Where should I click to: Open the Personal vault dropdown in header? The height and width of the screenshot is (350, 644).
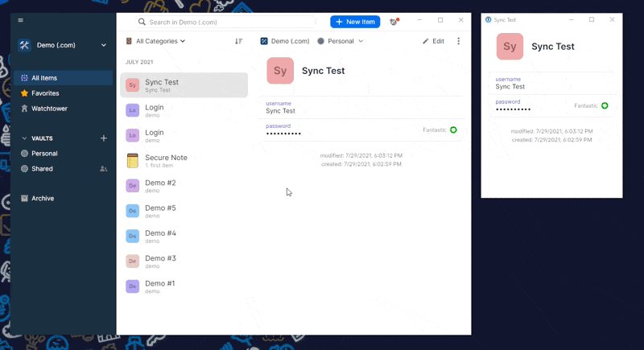point(341,41)
